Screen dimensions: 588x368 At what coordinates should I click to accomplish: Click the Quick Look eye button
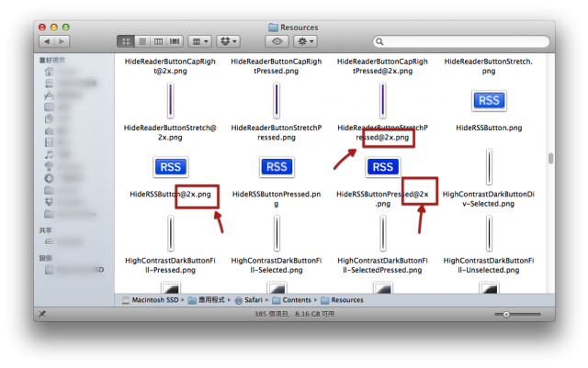tap(277, 41)
